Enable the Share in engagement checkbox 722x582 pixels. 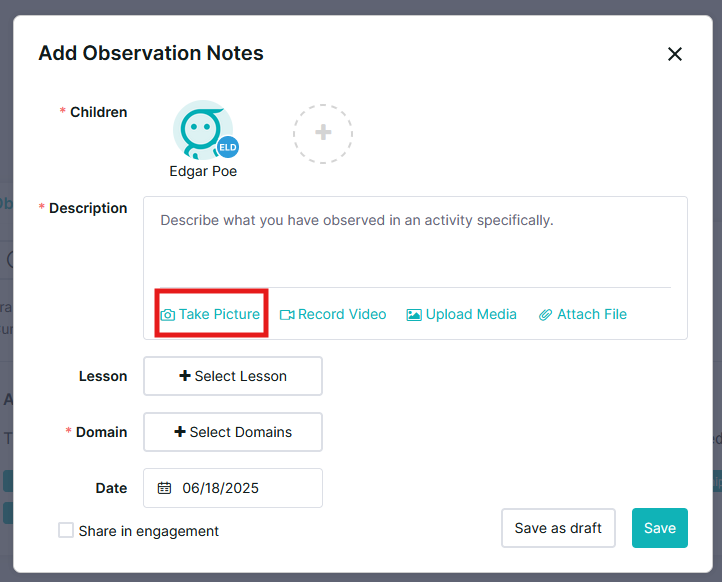(x=66, y=530)
